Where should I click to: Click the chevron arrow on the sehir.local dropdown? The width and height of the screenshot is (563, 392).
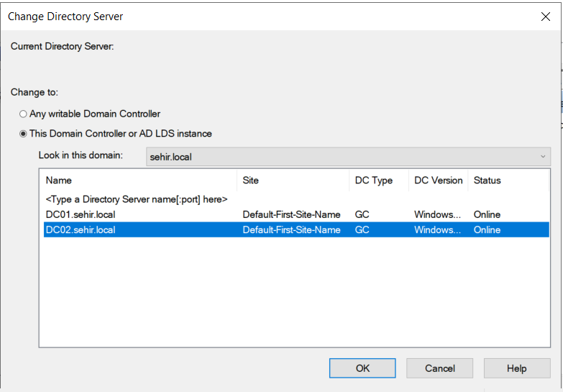click(543, 157)
